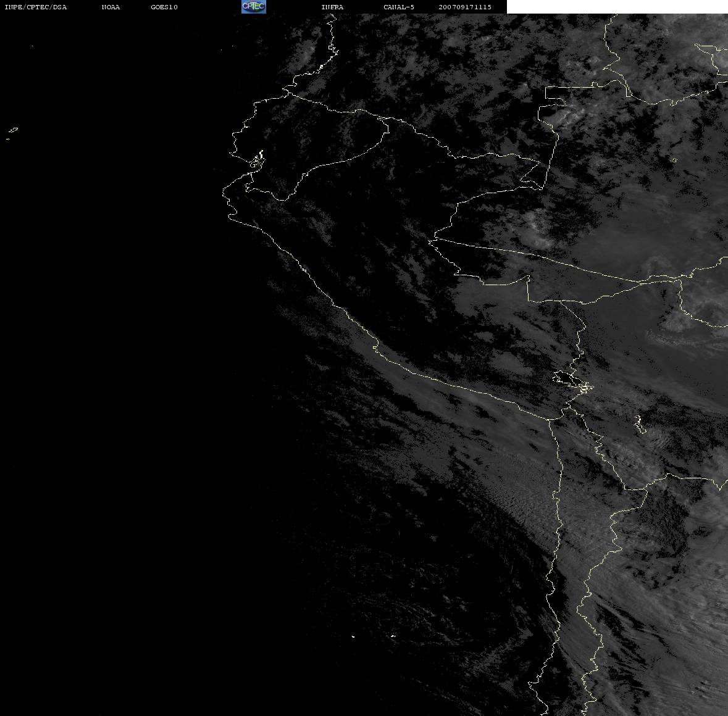Click the INPE/CPTEC/DSA header label
728x716 pixels.
(x=36, y=7)
